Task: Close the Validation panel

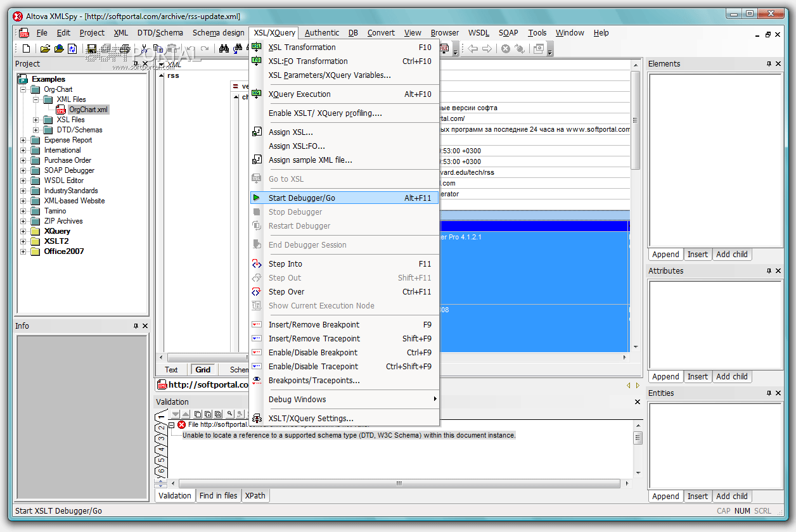Action: click(x=638, y=402)
